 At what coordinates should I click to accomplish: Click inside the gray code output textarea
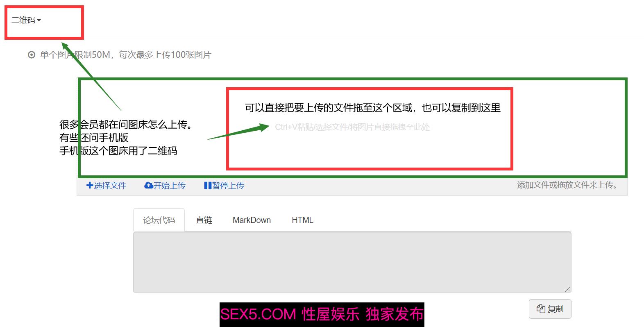(352, 262)
